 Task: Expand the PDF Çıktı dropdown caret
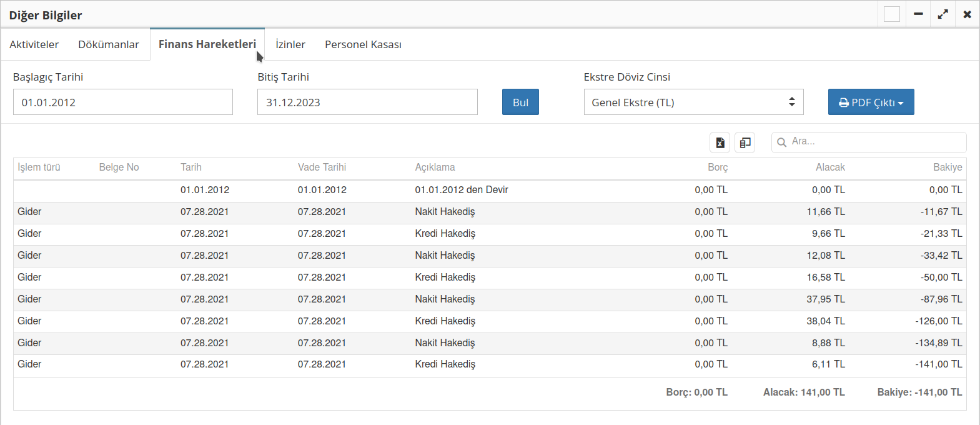[x=901, y=103]
